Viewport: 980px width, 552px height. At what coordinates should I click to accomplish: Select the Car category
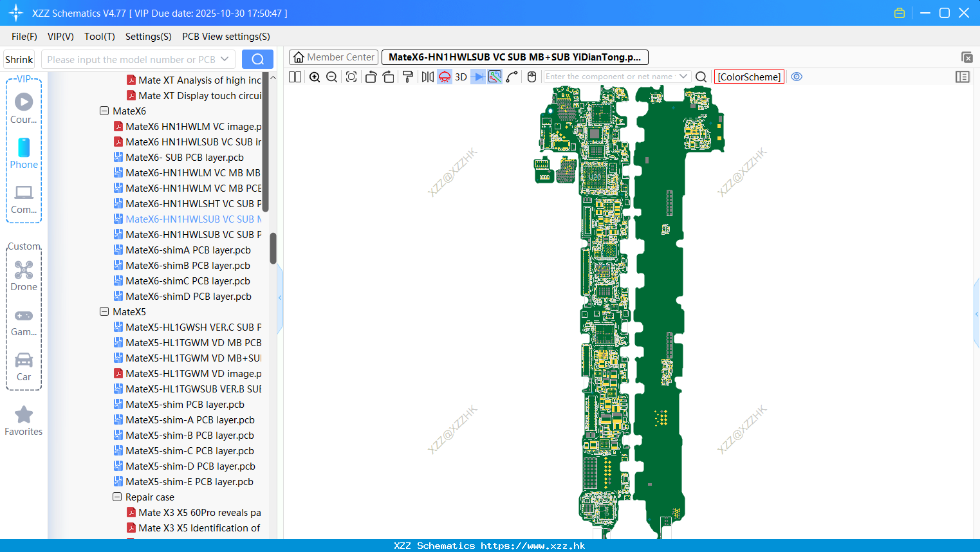(x=24, y=367)
